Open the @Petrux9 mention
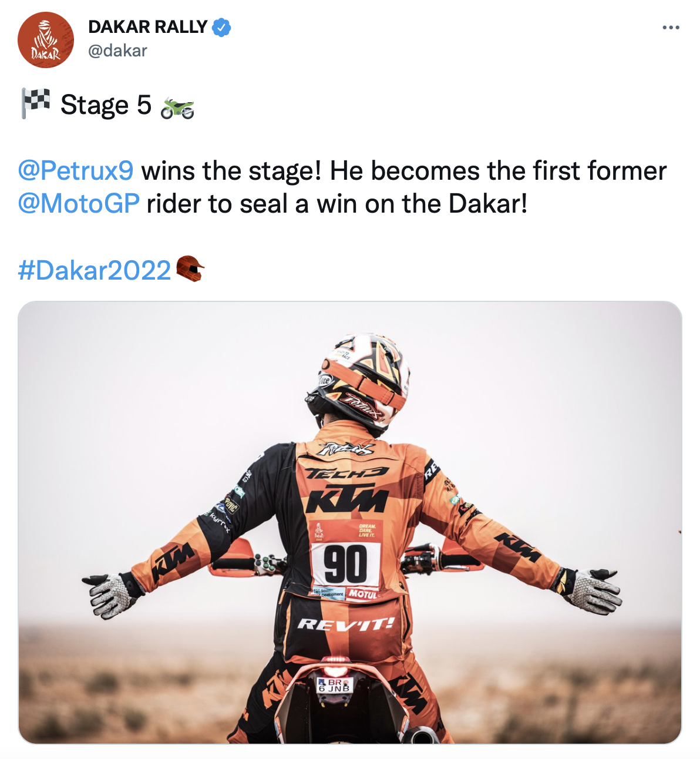This screenshot has width=700, height=759. 76,171
